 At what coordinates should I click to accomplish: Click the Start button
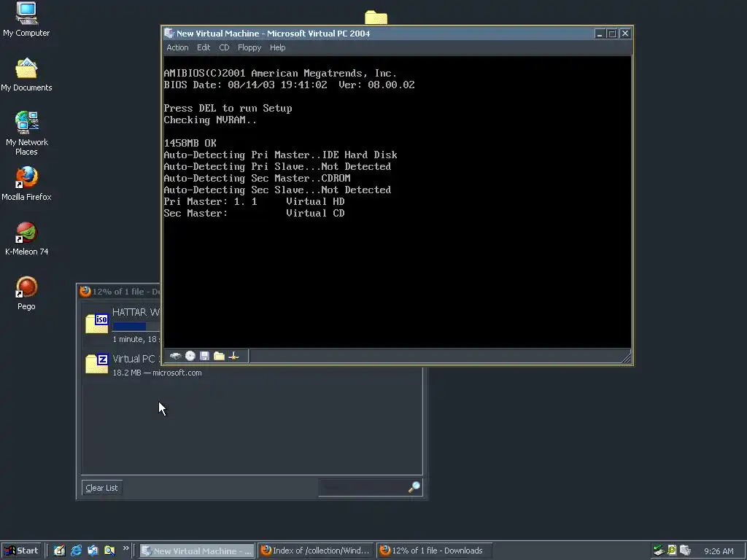[x=21, y=551]
